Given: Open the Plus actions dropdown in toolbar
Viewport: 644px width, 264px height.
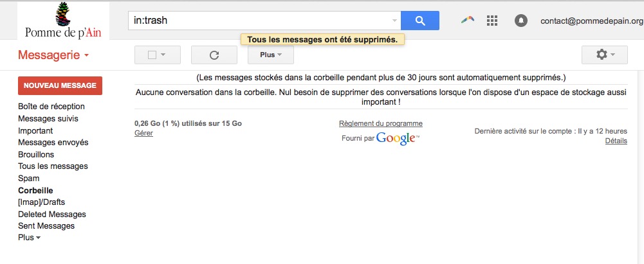Looking at the screenshot, I should (x=271, y=55).
